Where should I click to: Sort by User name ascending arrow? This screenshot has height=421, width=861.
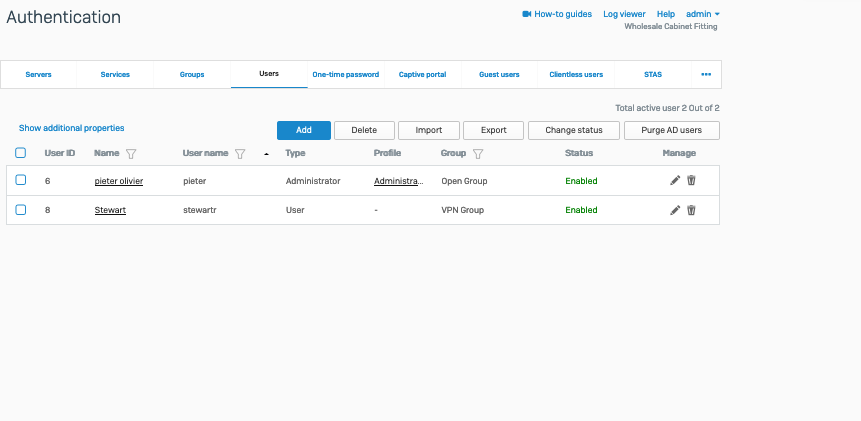pyautogui.click(x=266, y=154)
